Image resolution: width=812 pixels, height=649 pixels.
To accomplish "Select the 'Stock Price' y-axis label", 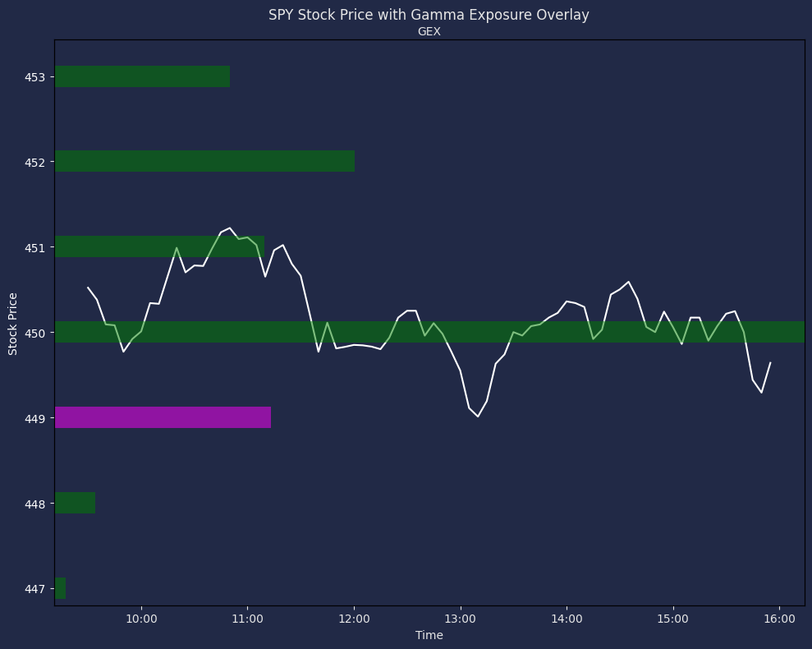I will click(x=13, y=324).
